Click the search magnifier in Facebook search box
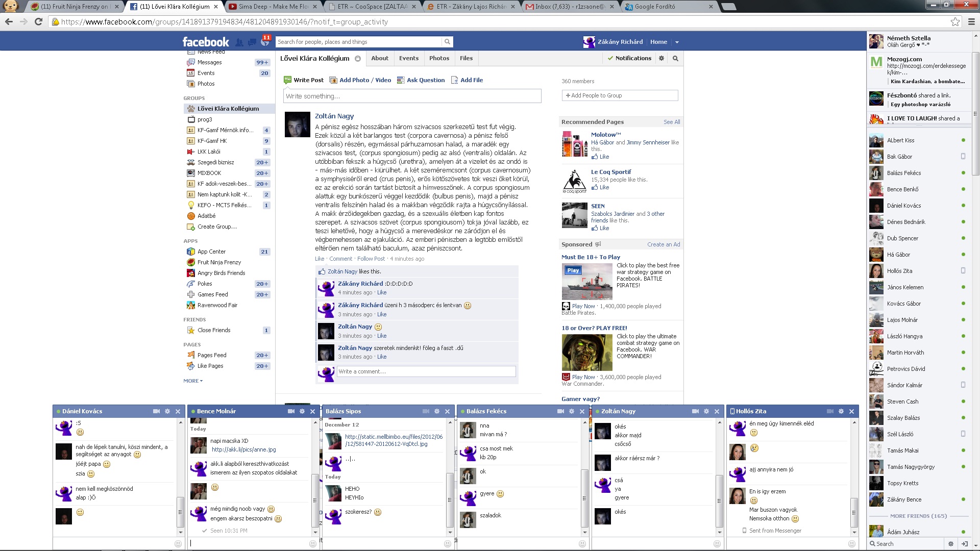980x551 pixels. pos(447,42)
